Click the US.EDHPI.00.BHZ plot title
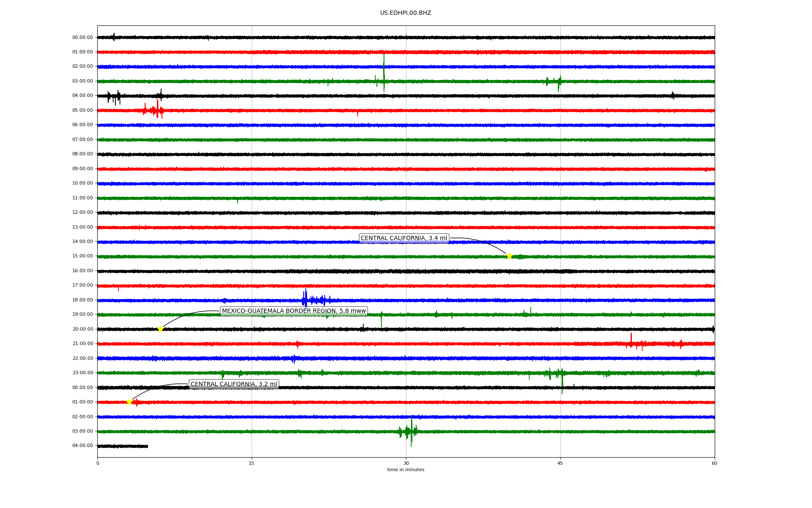 tap(405, 13)
